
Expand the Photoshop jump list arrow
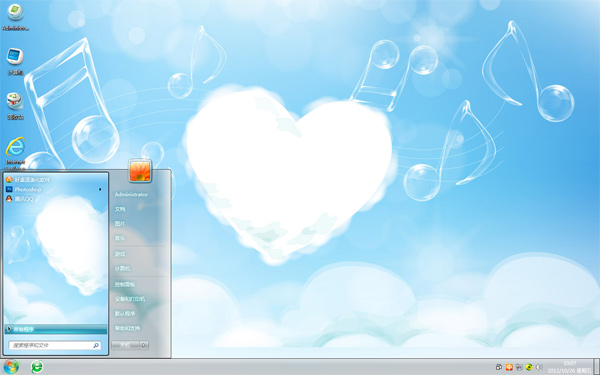[x=100, y=189]
